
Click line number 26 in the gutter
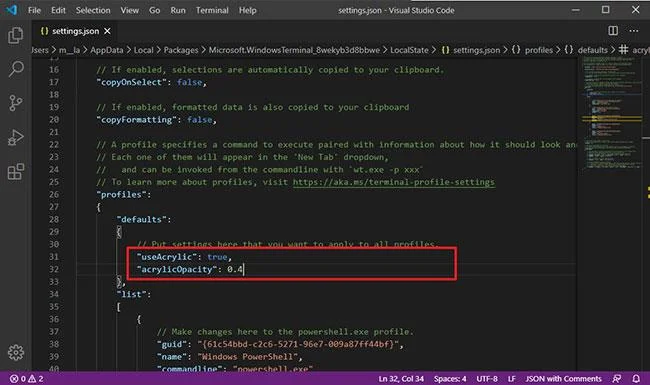(x=54, y=194)
